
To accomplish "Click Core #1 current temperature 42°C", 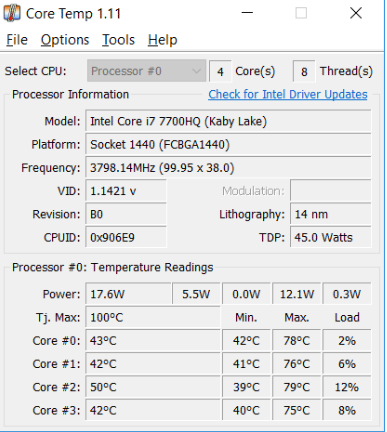I will click(x=153, y=364).
